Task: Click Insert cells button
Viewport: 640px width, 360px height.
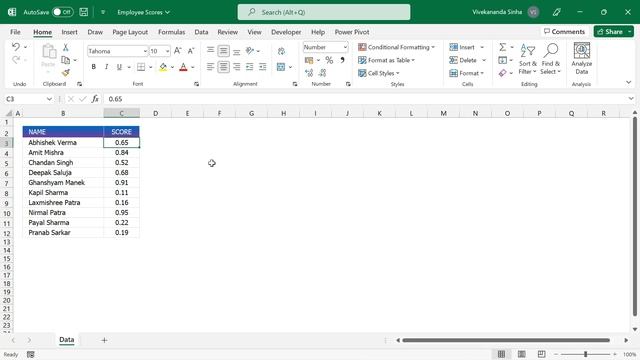Action: click(x=463, y=47)
